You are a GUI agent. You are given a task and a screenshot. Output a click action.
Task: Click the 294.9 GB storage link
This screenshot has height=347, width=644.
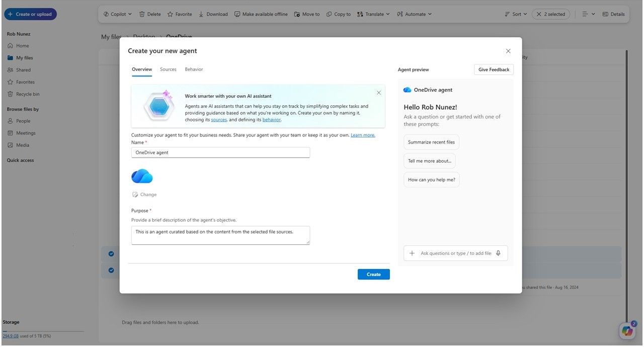click(x=11, y=336)
